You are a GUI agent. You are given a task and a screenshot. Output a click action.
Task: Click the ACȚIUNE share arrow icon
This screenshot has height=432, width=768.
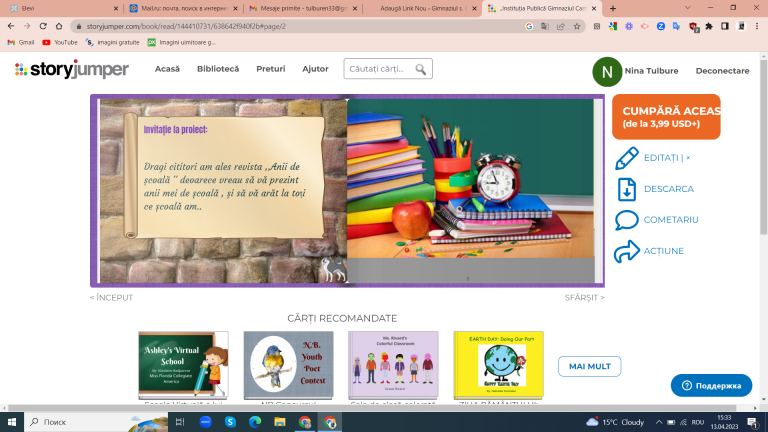tap(626, 251)
